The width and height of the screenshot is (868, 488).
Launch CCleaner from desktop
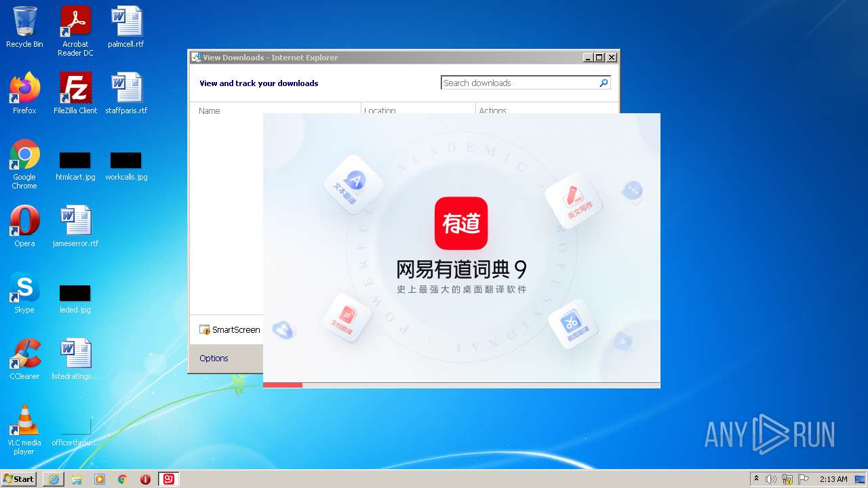pos(24,359)
